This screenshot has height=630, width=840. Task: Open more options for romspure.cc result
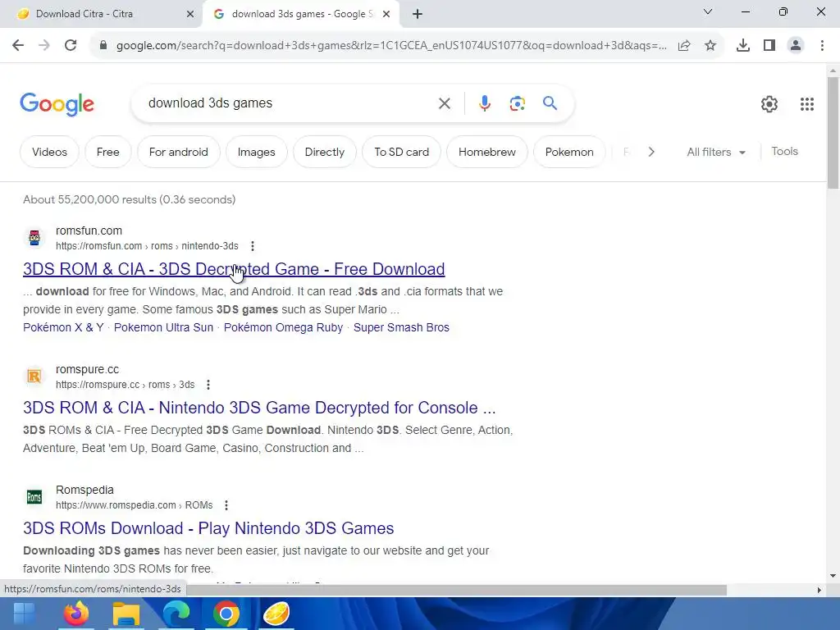tap(208, 385)
